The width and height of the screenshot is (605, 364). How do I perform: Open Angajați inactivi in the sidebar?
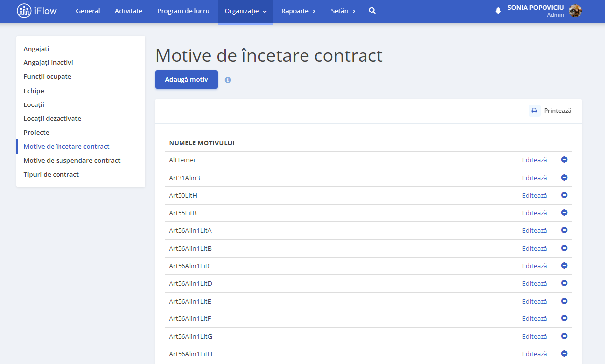[x=49, y=63]
